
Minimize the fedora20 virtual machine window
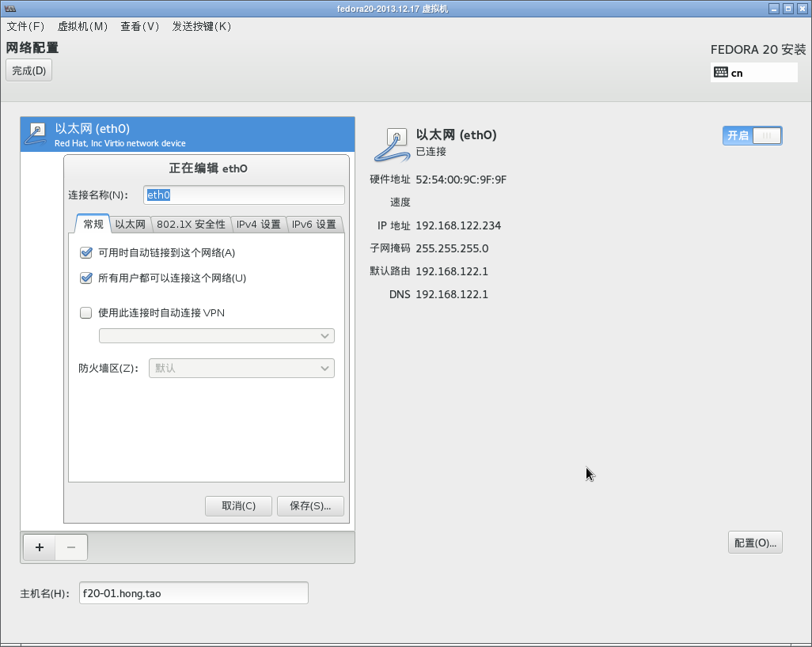coord(774,9)
